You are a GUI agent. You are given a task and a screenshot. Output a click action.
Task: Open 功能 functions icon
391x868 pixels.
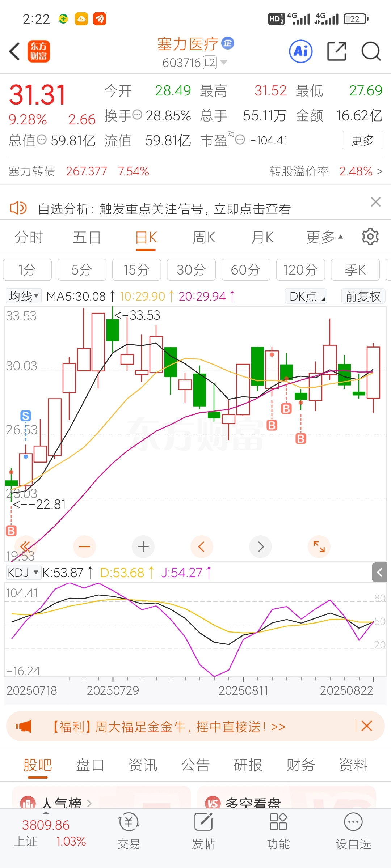tap(278, 830)
